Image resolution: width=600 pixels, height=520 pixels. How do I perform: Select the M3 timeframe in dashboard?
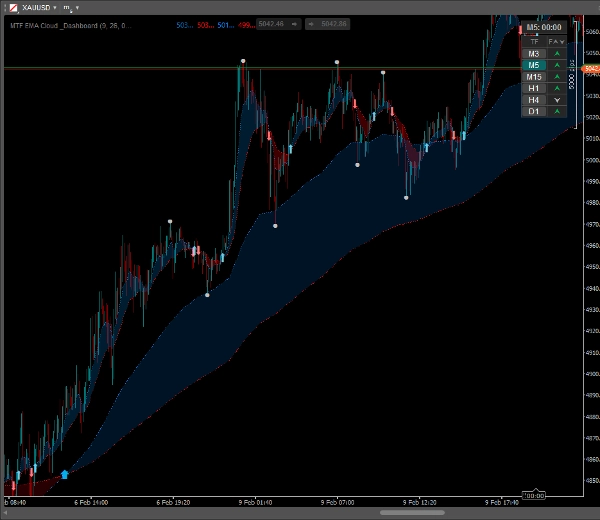click(534, 53)
